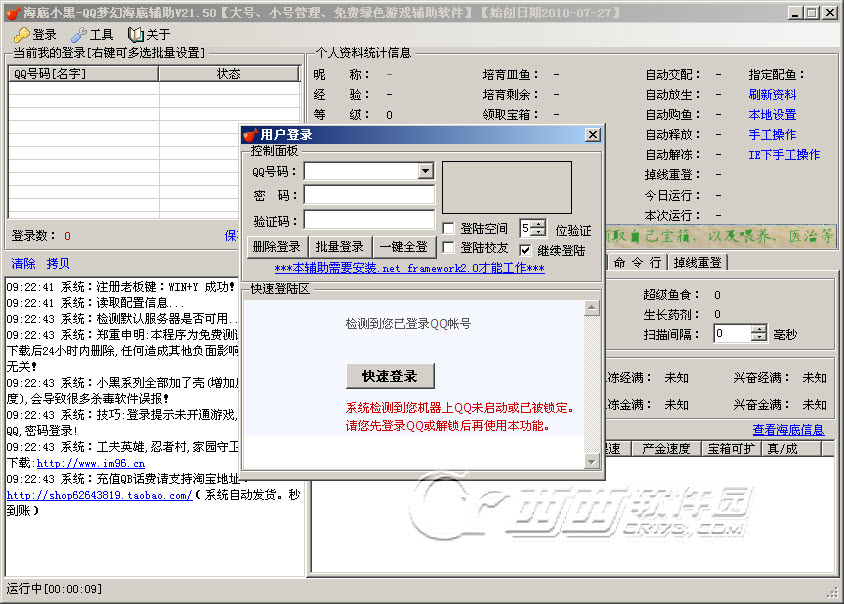Click the 删除登录 button
Image resolution: width=844 pixels, height=604 pixels.
[277, 247]
